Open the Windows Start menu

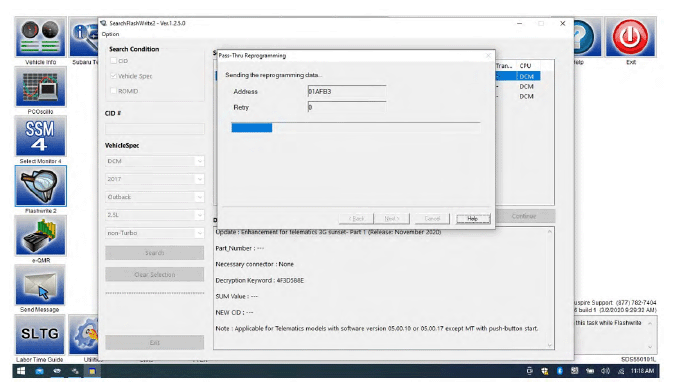pyautogui.click(x=21, y=371)
